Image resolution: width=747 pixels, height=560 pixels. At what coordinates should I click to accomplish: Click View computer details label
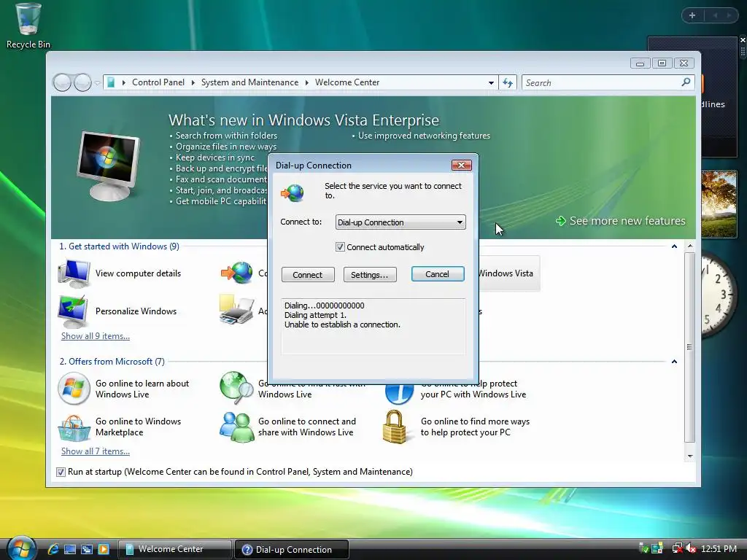[138, 273]
